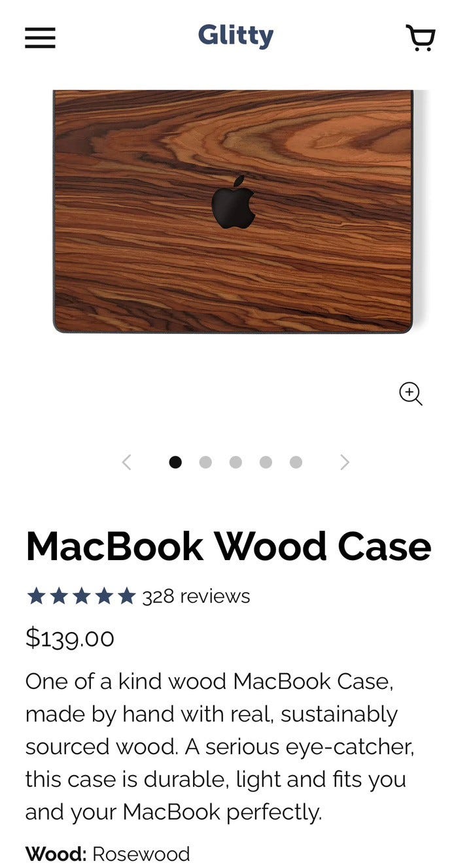471x868 pixels.
Task: Click the Wood: Rosewood option label
Action: coord(108,854)
